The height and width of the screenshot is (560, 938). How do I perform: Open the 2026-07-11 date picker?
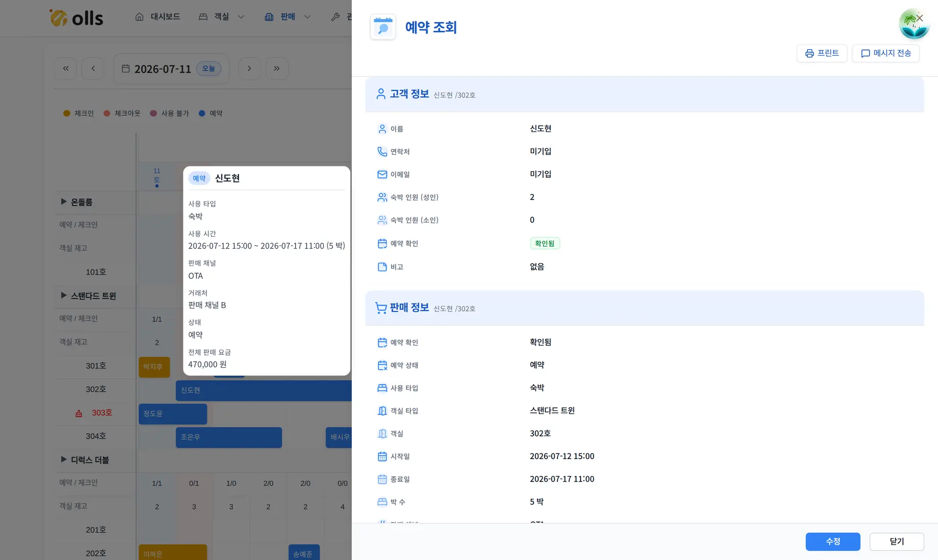pos(171,68)
